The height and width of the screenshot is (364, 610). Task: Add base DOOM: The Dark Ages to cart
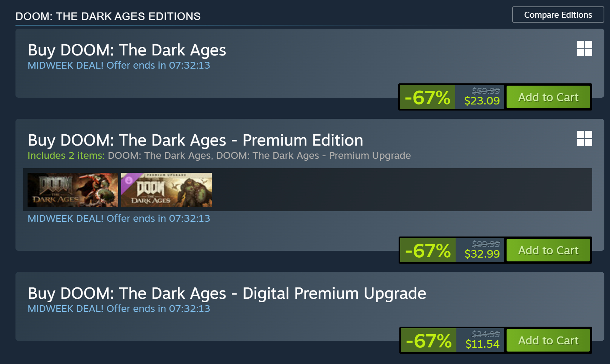click(548, 97)
